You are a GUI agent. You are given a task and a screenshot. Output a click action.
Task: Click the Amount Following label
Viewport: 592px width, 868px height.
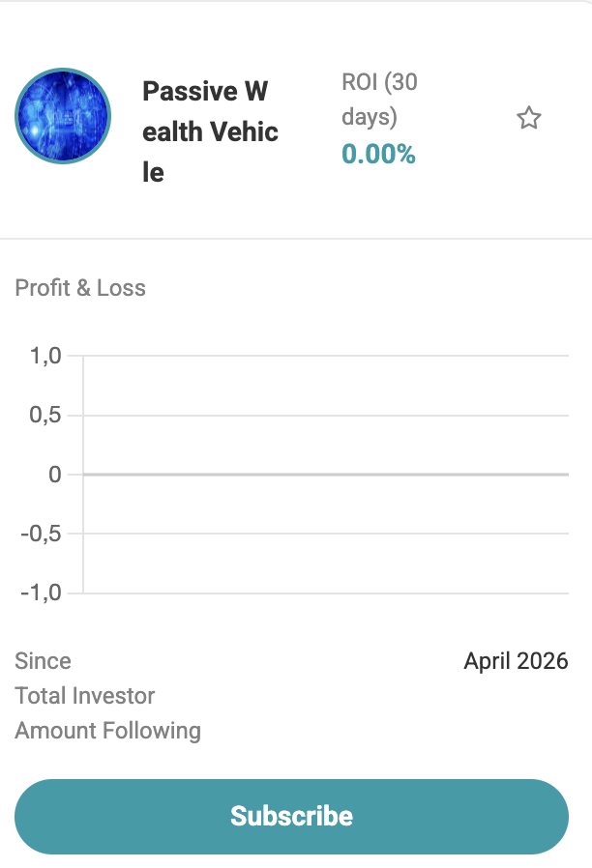pos(108,731)
